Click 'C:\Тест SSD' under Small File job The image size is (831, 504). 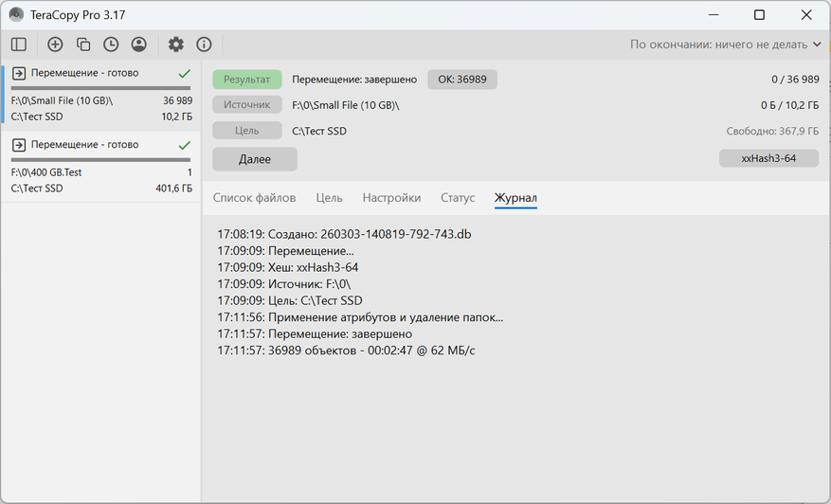[37, 117]
